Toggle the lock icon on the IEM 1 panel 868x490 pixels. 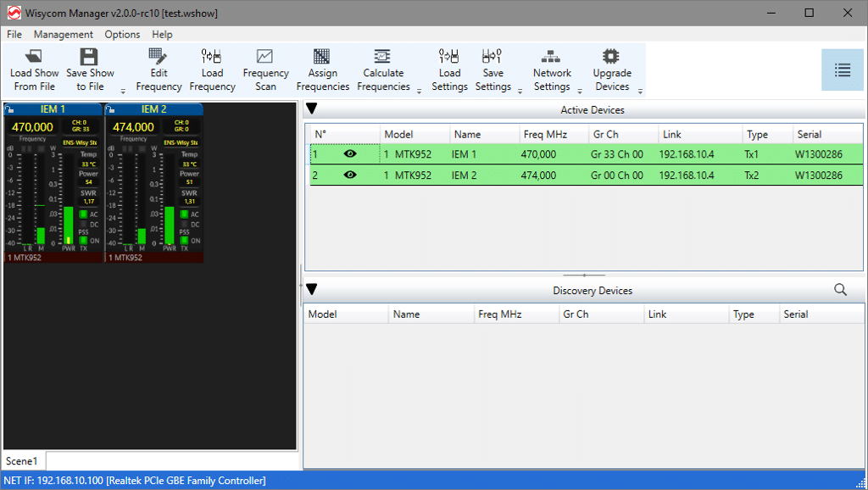[x=10, y=109]
